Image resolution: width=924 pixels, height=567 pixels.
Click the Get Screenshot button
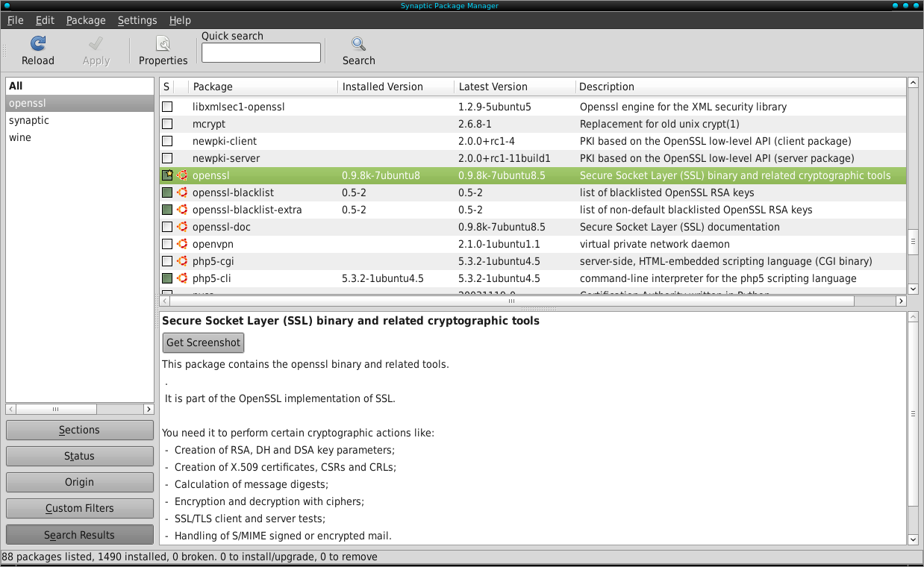(203, 342)
